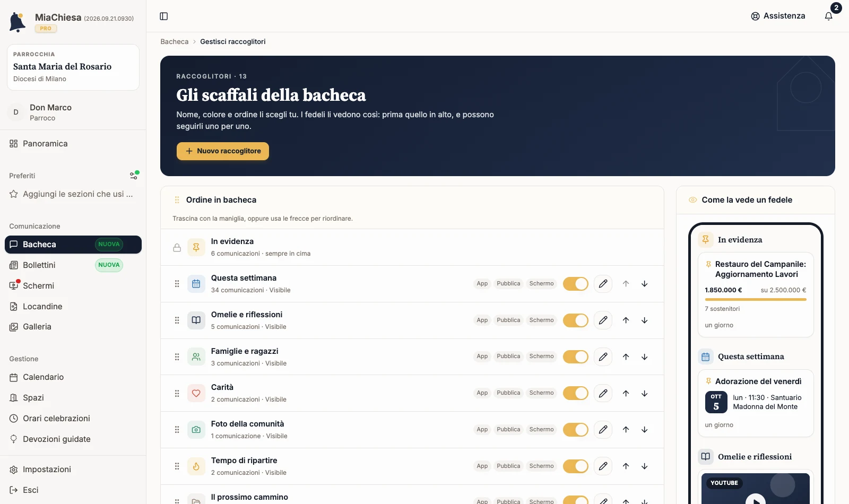Screen dimensions: 849x504
Task: Open Assistenza help
Action: (x=778, y=16)
